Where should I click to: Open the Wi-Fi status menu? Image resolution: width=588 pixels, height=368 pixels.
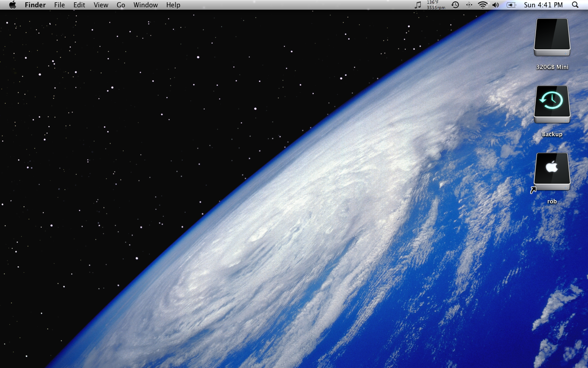click(482, 5)
